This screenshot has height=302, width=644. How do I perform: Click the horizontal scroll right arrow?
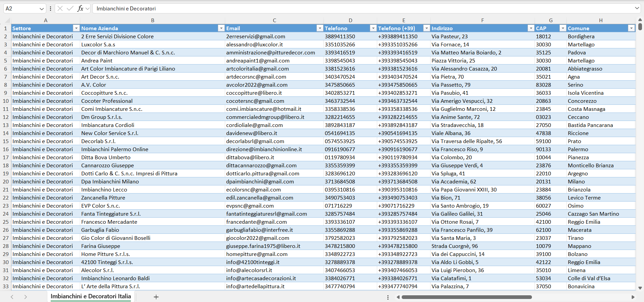633,297
